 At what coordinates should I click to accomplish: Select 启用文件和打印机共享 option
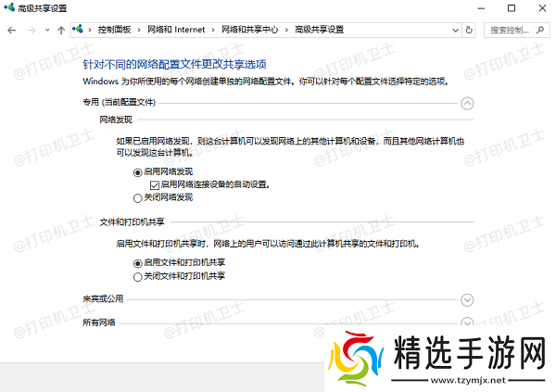coord(138,264)
